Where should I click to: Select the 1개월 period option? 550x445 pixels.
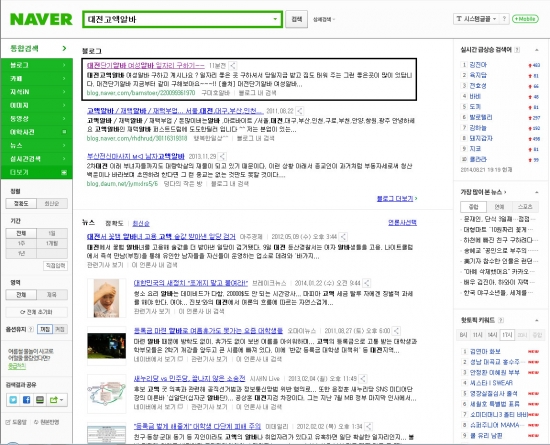click(x=52, y=243)
